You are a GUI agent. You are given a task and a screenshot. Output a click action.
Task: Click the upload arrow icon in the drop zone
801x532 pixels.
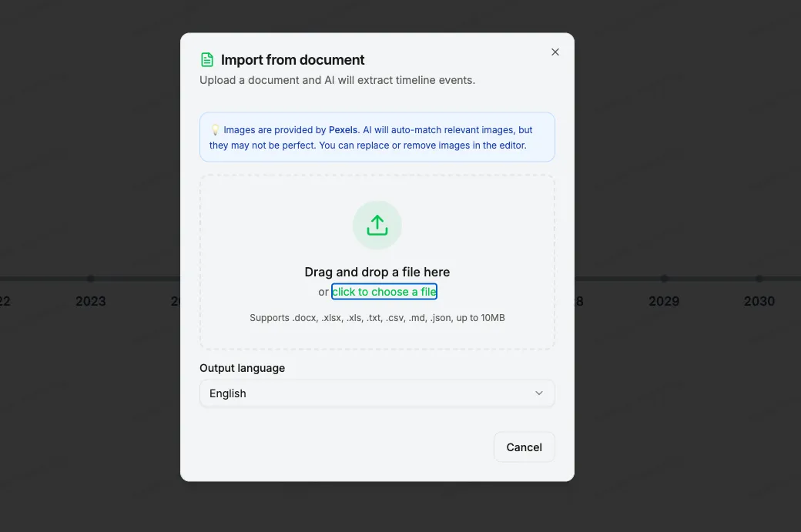point(377,225)
